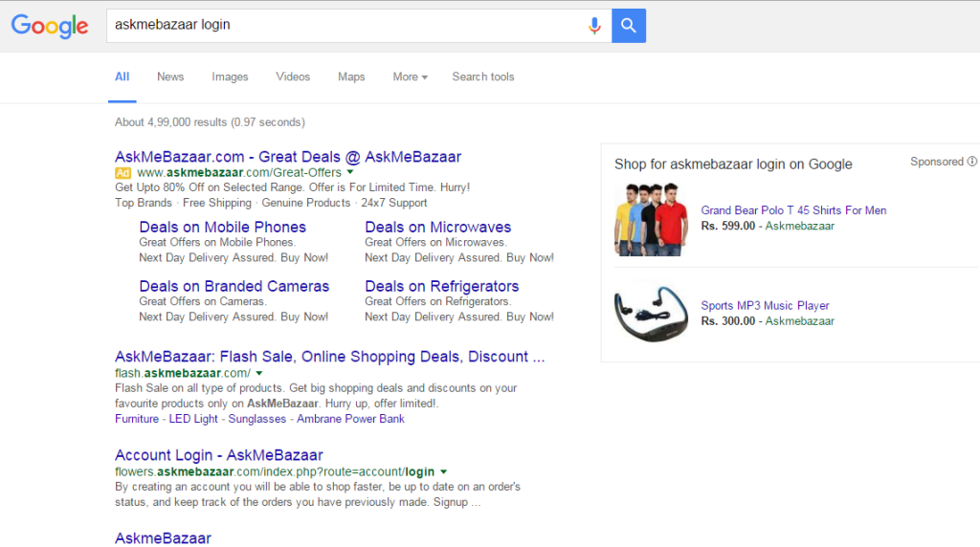Click 'Top Brands · Free Shipping' ad line
This screenshot has height=547, width=980.
[271, 203]
